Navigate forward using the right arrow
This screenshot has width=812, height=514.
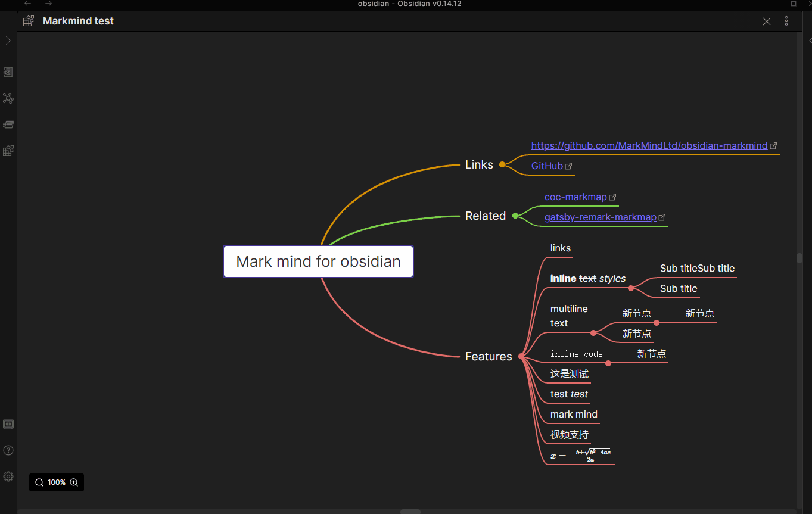point(49,4)
